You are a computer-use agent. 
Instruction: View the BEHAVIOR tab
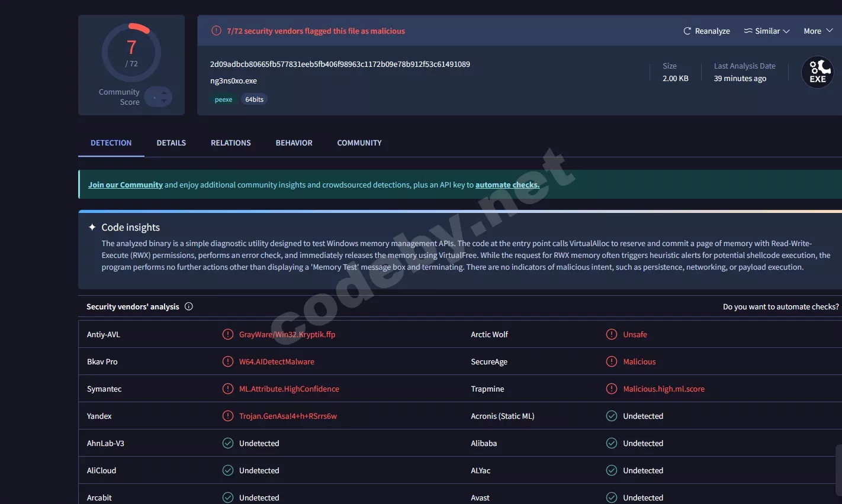click(294, 143)
